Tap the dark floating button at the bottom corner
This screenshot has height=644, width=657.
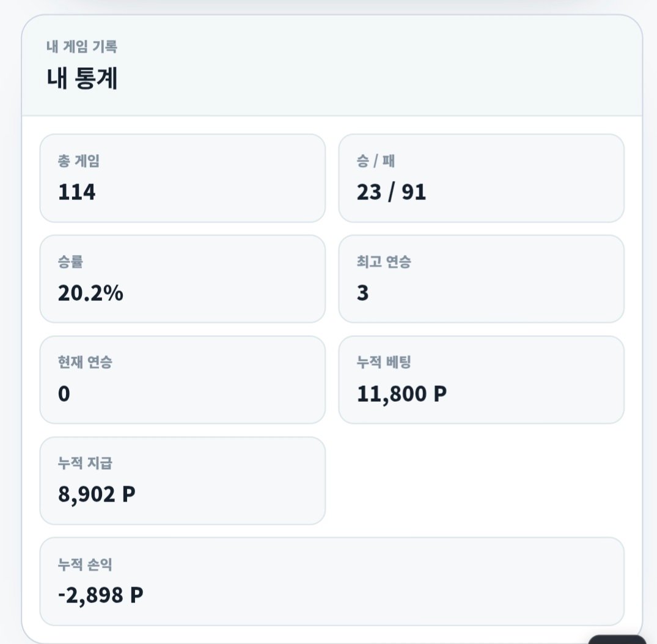617,640
